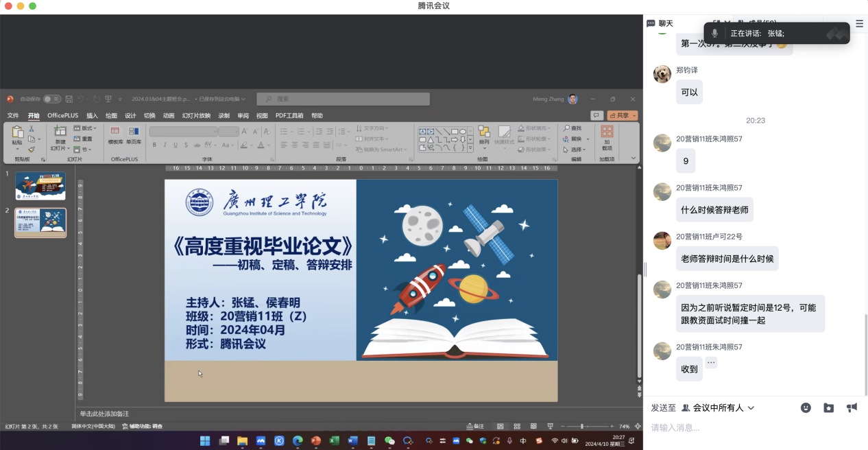Image resolution: width=868 pixels, height=450 pixels.
Task: Select the first slide thumbnail
Action: coord(40,186)
